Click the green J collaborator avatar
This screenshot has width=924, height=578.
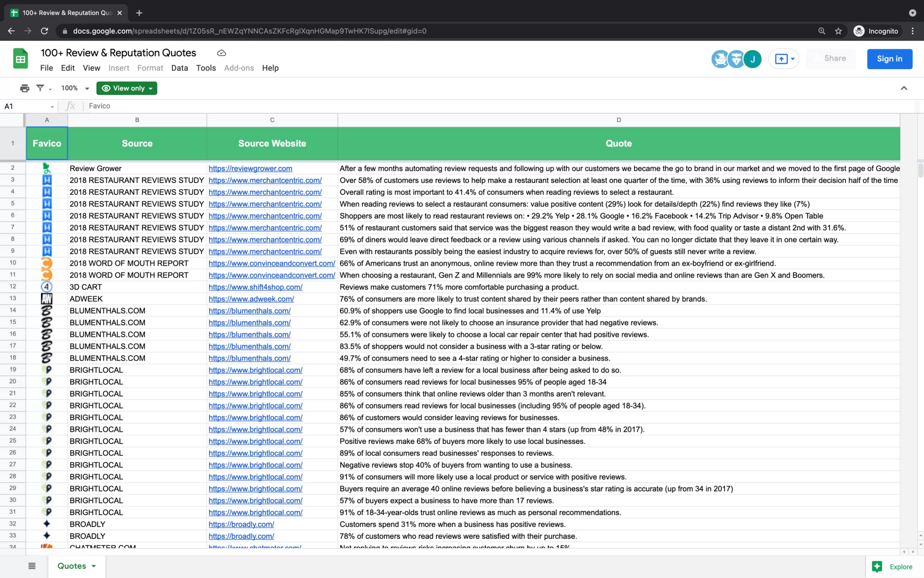click(753, 59)
